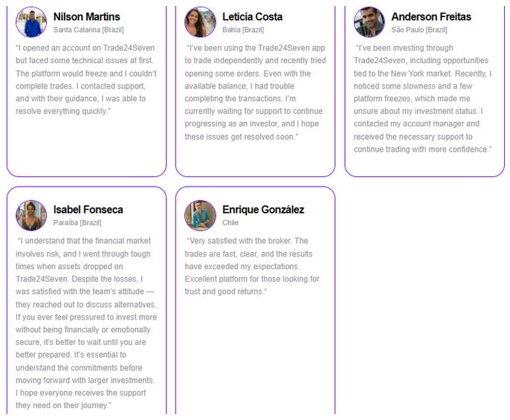Click Anderson Freitas' profile picture
The height and width of the screenshot is (420, 510).
[x=369, y=22]
